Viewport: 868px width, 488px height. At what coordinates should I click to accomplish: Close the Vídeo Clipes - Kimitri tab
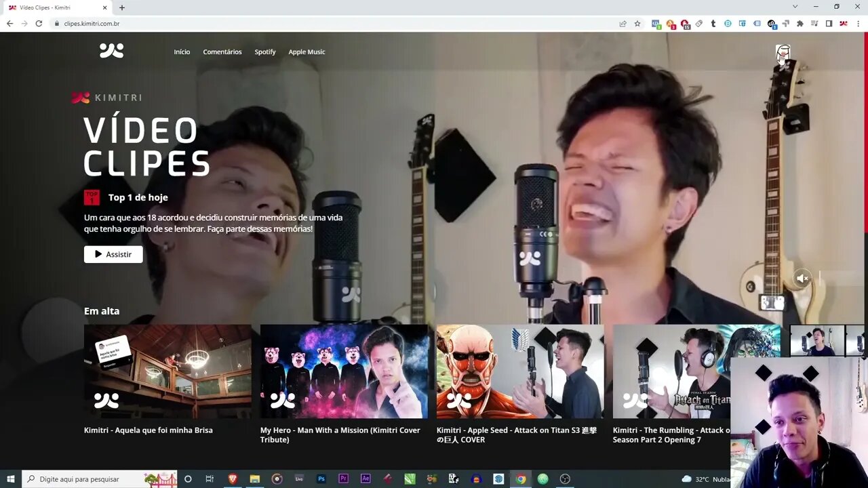click(x=105, y=7)
